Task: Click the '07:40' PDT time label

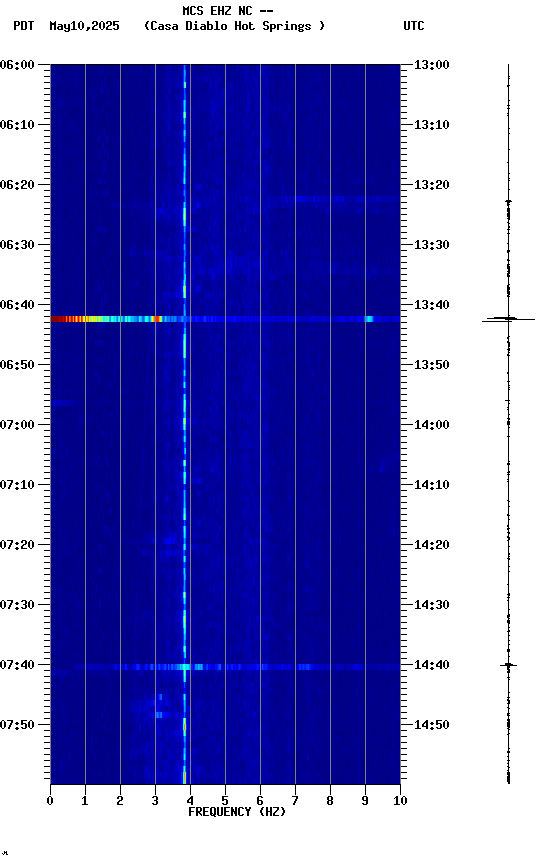Action: [17, 665]
